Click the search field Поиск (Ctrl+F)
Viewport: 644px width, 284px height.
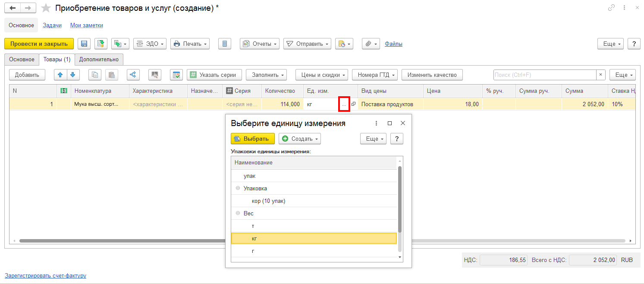(544, 75)
